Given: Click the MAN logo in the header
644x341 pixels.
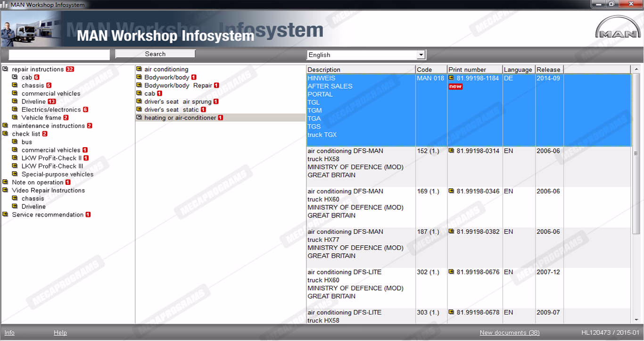Looking at the screenshot, I should [618, 27].
